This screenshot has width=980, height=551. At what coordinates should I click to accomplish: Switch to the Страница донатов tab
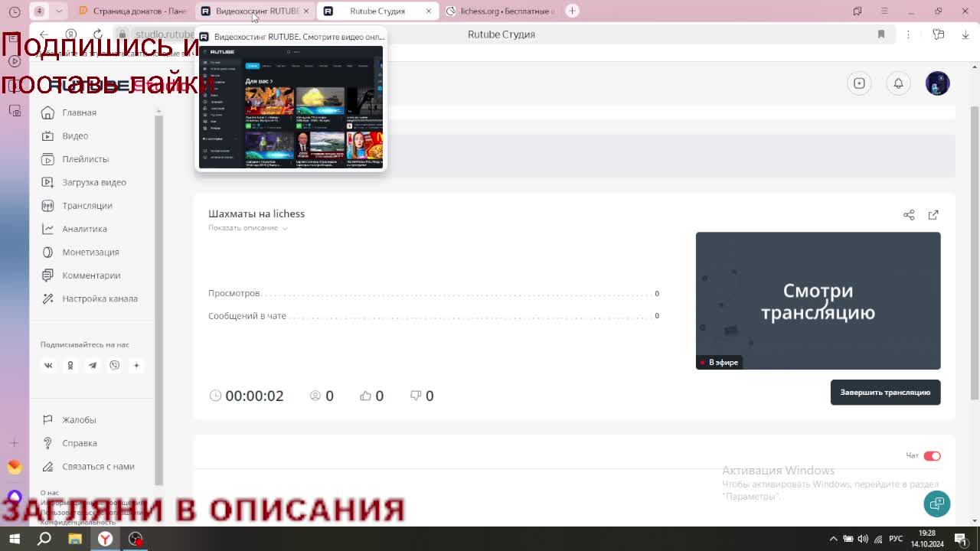click(x=133, y=11)
